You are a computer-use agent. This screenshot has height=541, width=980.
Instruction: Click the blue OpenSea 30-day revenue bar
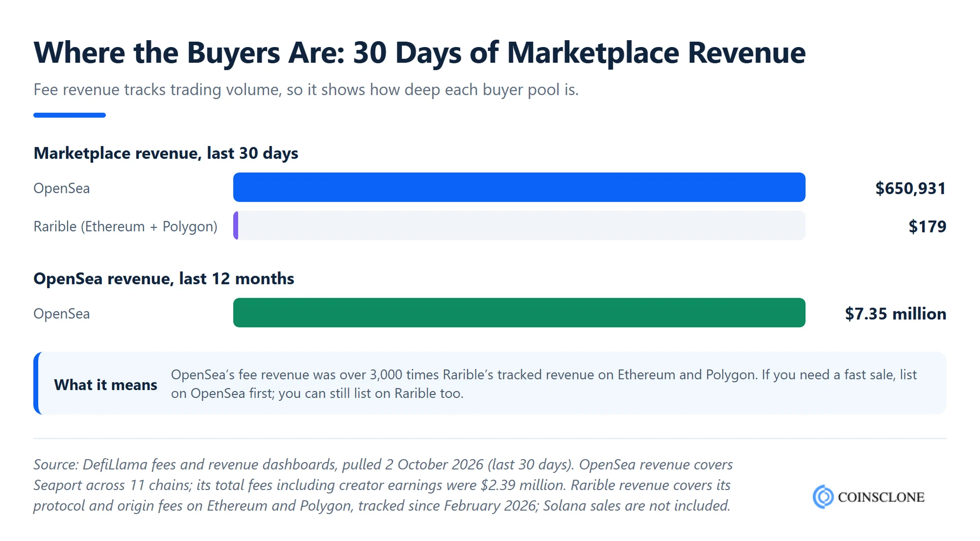[519, 187]
